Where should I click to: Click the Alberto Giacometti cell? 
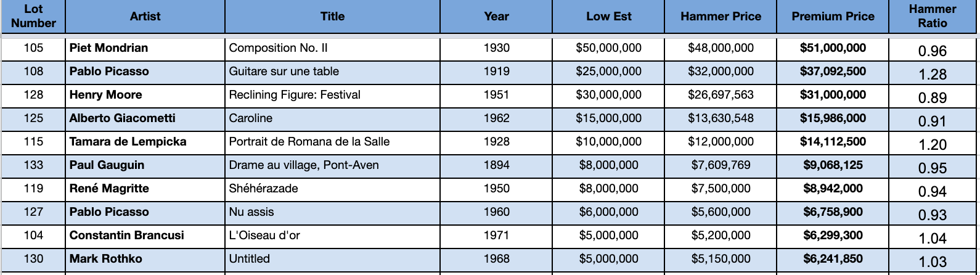tap(145, 118)
